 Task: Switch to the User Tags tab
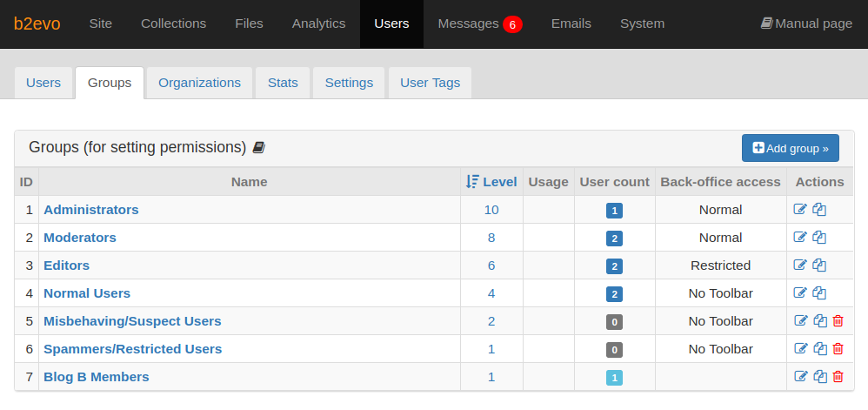point(431,83)
